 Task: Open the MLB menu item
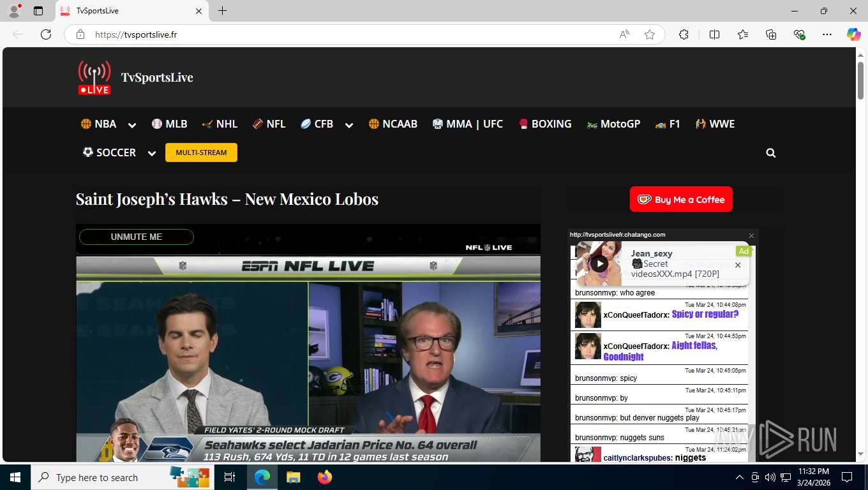click(x=169, y=124)
